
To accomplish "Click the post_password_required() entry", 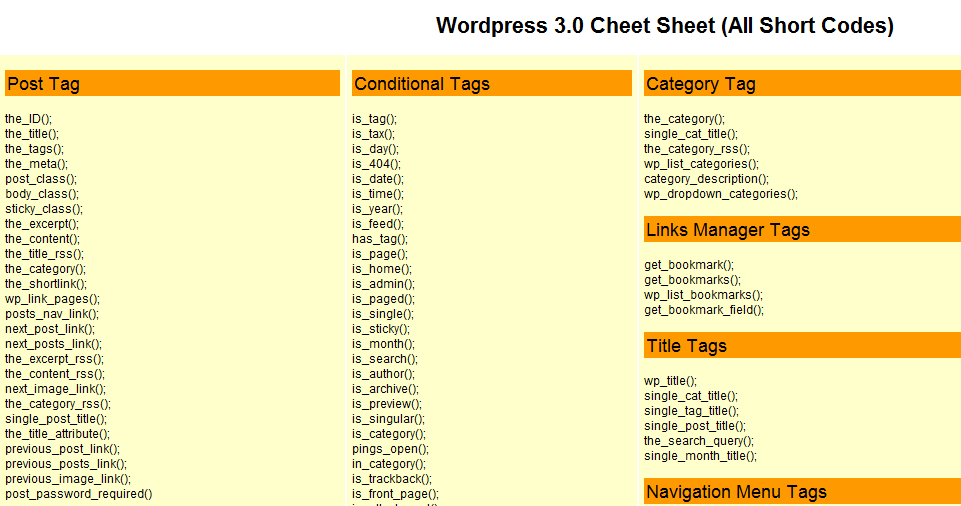I will pyautogui.click(x=79, y=494).
